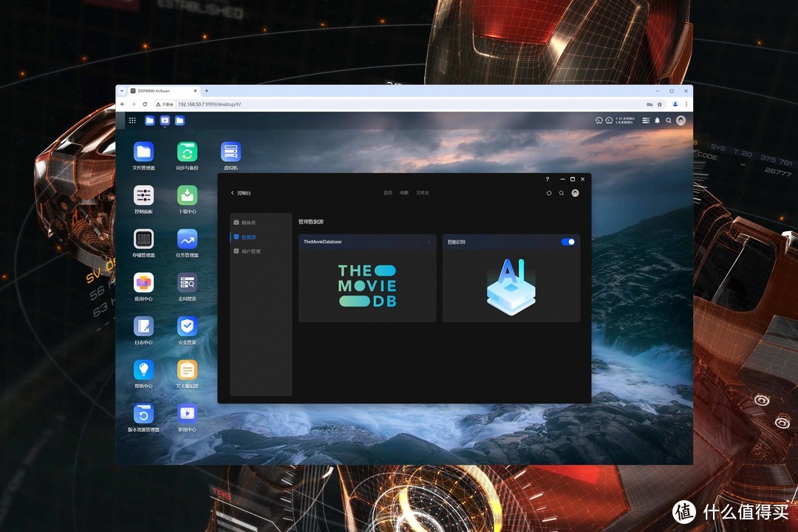The image size is (798, 532).
Task: Open the notifications bell in the NAS top bar
Action: tap(657, 120)
